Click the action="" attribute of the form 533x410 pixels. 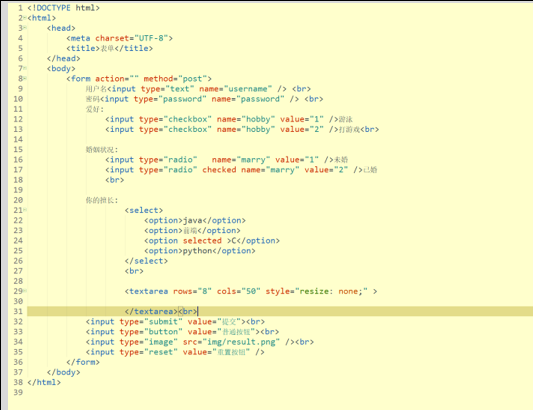(x=117, y=79)
